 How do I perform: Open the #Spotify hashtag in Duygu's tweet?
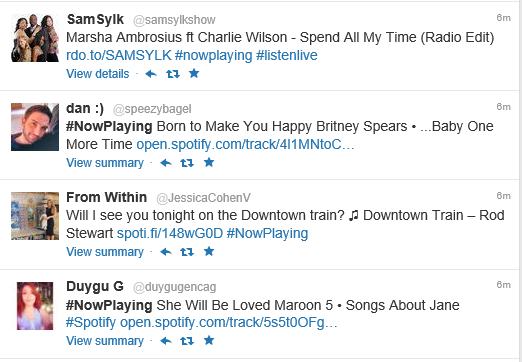point(91,323)
